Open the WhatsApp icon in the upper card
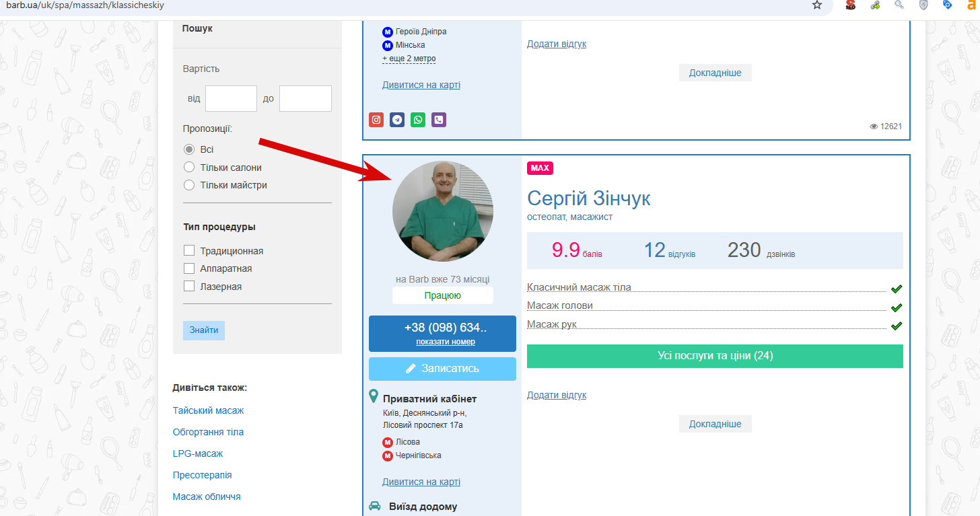The width and height of the screenshot is (980, 516). [418, 120]
